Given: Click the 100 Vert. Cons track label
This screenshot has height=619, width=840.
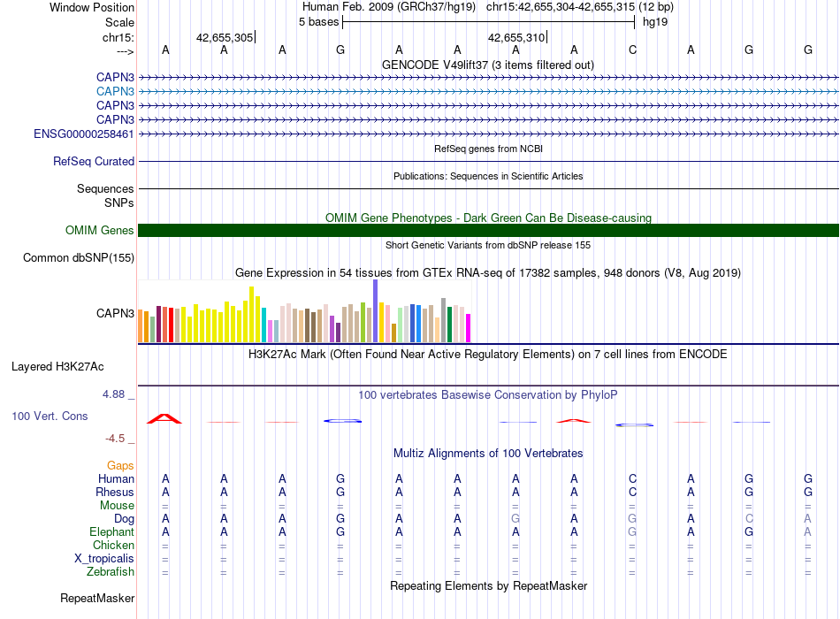Looking at the screenshot, I should pyautogui.click(x=50, y=416).
